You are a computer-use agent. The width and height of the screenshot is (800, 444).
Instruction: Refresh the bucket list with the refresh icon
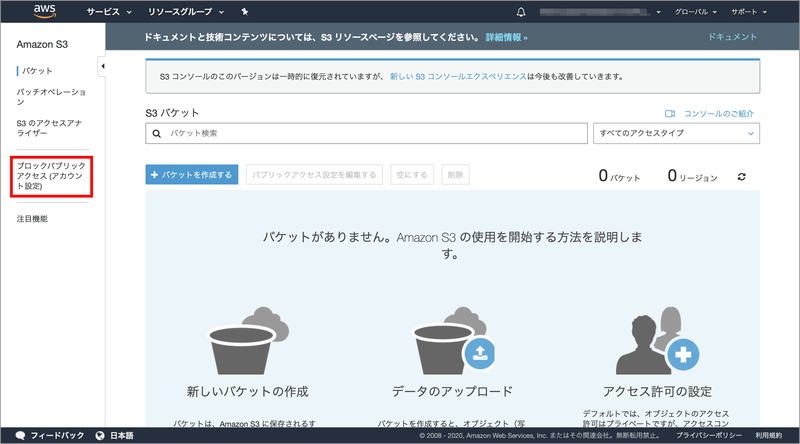(x=741, y=177)
